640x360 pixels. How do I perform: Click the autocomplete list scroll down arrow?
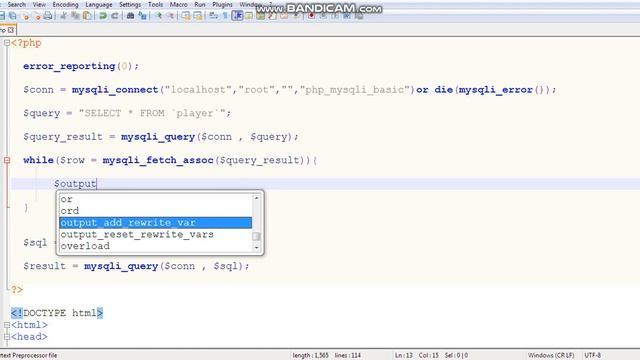256,247
